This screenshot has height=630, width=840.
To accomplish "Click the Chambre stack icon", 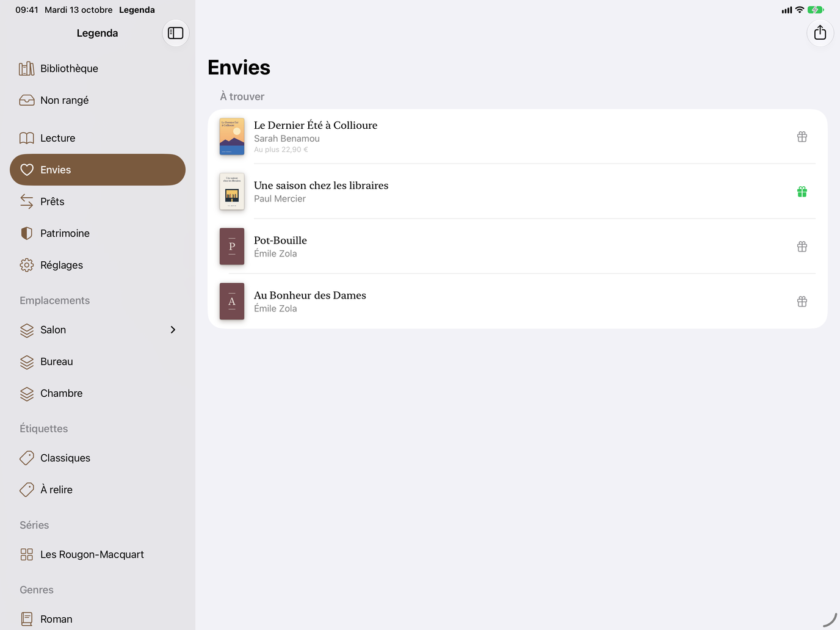I will click(x=27, y=393).
